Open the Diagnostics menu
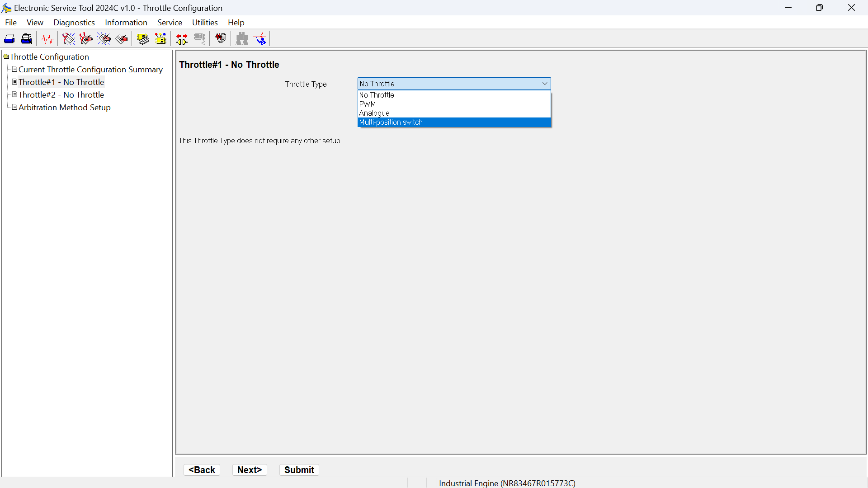Image resolution: width=868 pixels, height=488 pixels. [74, 23]
